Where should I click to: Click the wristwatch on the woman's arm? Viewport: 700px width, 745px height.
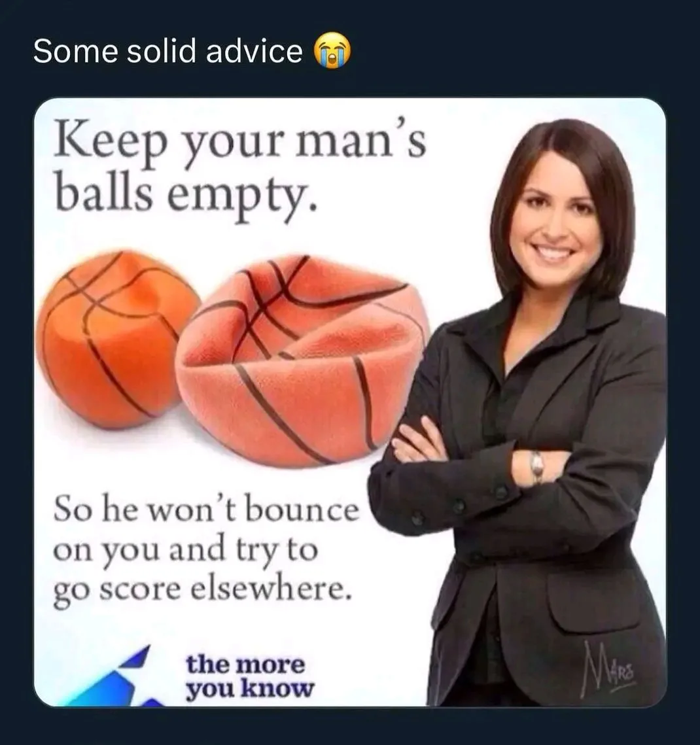coord(536,466)
